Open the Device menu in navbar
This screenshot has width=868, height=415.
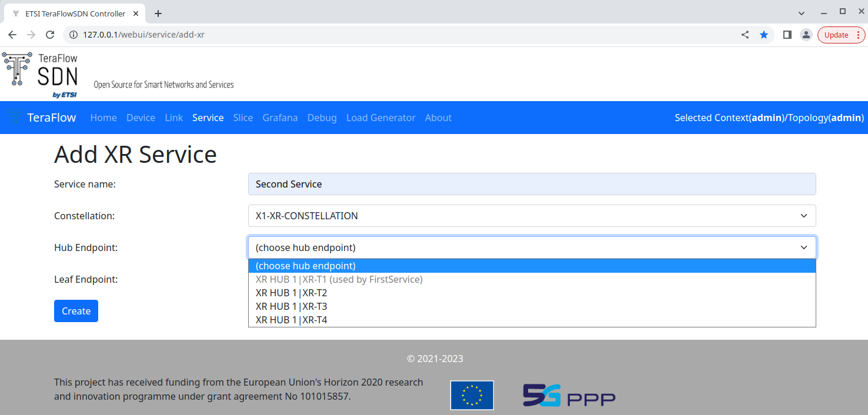pos(141,118)
